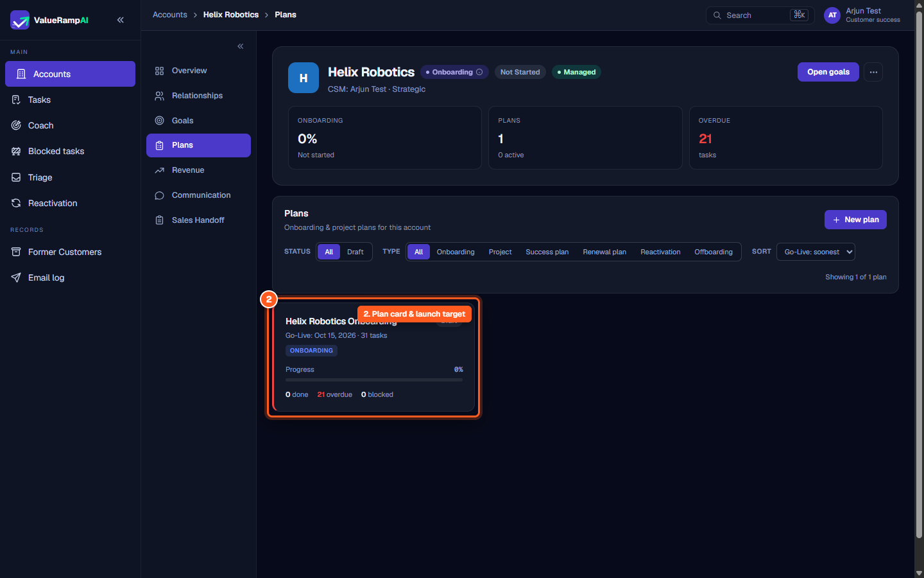
Task: Focus the Search field in the header
Action: (x=760, y=15)
